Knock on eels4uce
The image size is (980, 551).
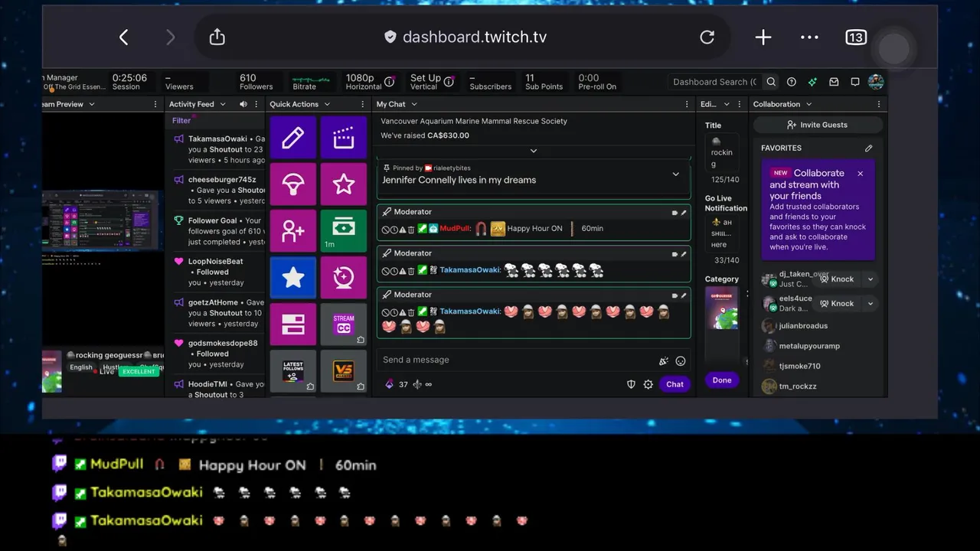[836, 304]
